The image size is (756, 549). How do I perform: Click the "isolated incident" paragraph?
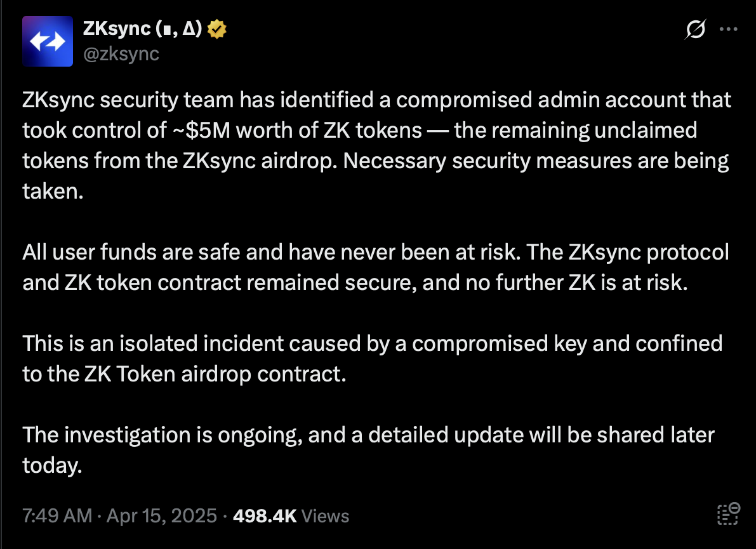click(371, 359)
